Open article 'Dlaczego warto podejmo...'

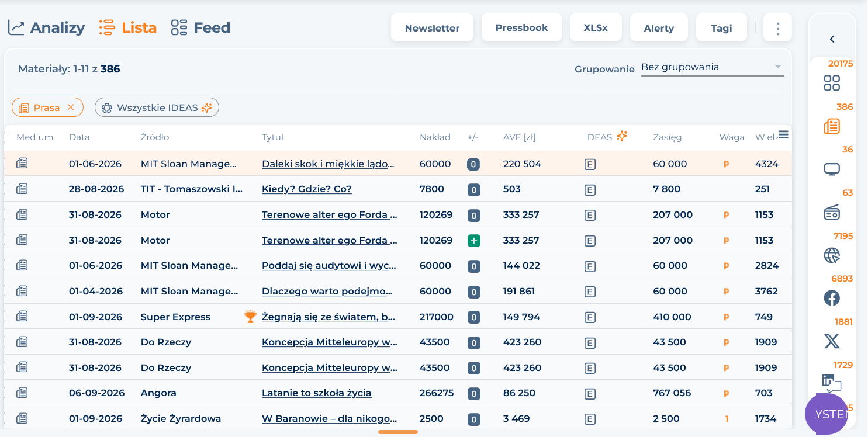coord(327,292)
